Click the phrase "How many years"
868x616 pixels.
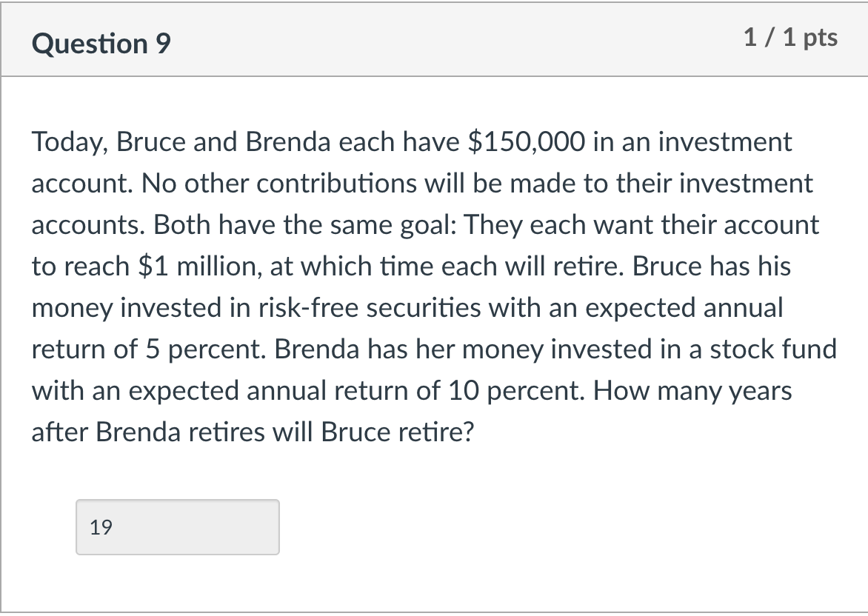(693, 391)
